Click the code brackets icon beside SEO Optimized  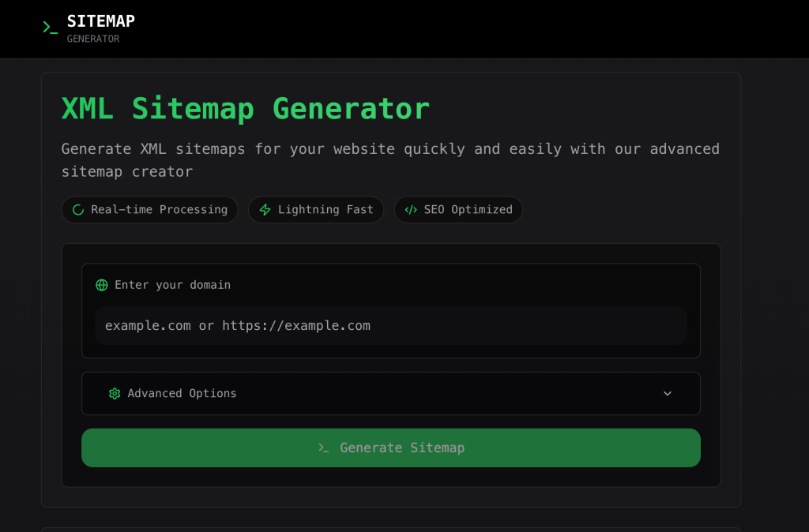(411, 210)
